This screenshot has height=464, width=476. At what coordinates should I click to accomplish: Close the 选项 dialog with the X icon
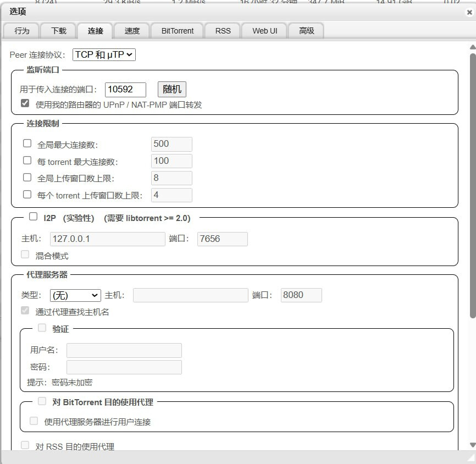469,12
